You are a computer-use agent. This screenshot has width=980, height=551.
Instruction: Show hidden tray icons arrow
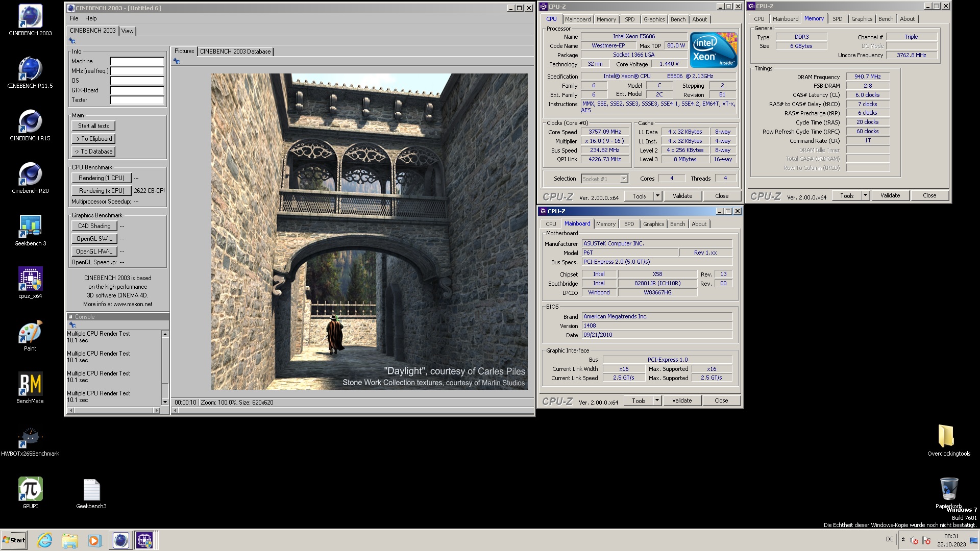click(x=903, y=540)
